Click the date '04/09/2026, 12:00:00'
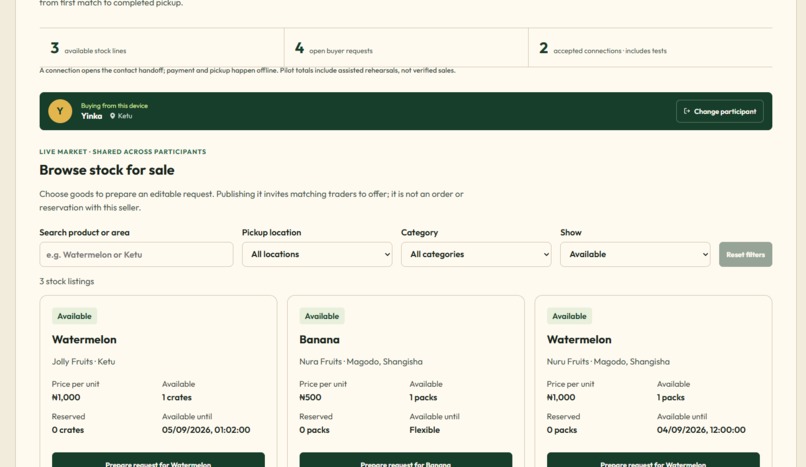This screenshot has width=806, height=467. (701, 430)
